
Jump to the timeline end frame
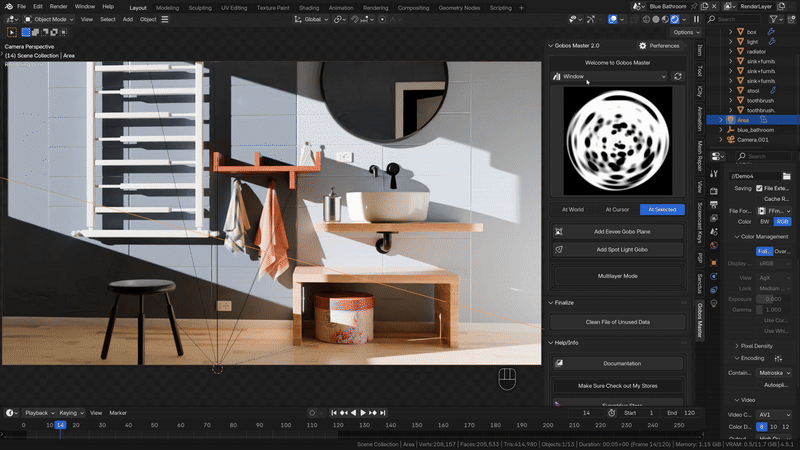point(383,413)
